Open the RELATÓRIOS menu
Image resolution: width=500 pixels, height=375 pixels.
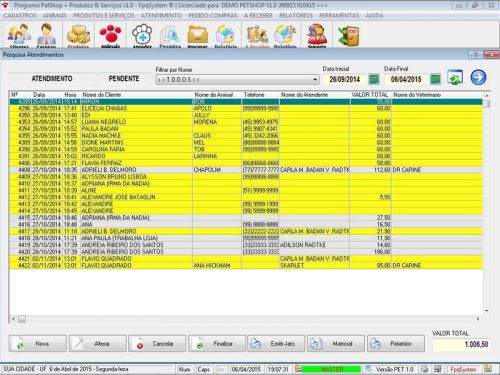pyautogui.click(x=296, y=16)
